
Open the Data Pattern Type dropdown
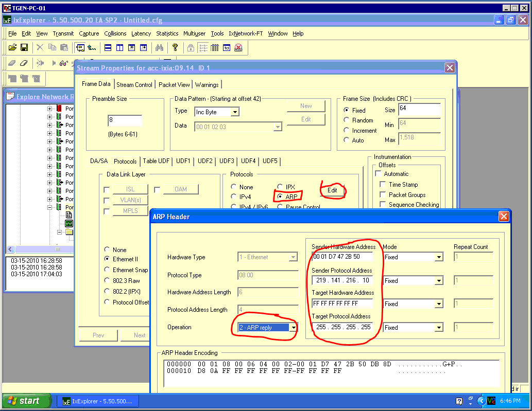235,112
